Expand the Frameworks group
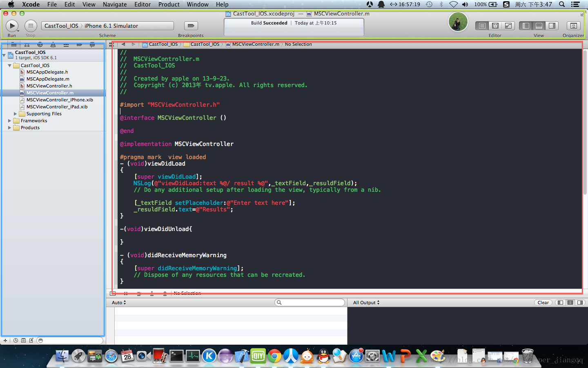 coord(10,121)
